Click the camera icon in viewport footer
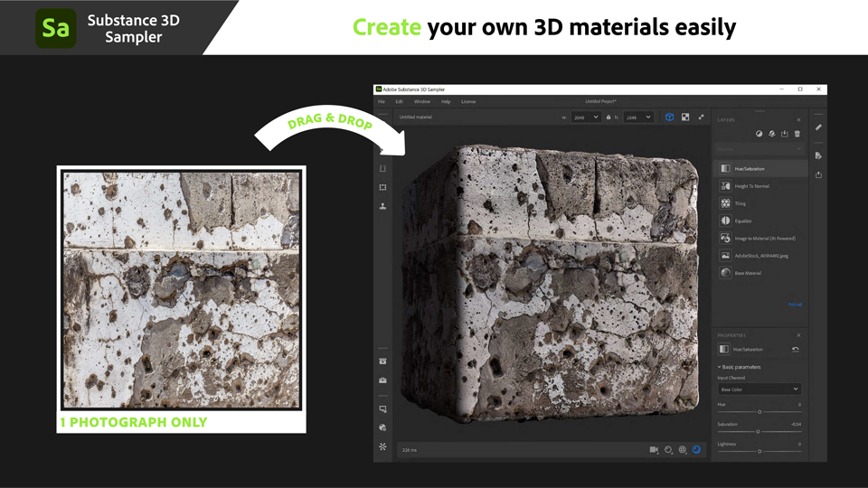 click(x=654, y=450)
